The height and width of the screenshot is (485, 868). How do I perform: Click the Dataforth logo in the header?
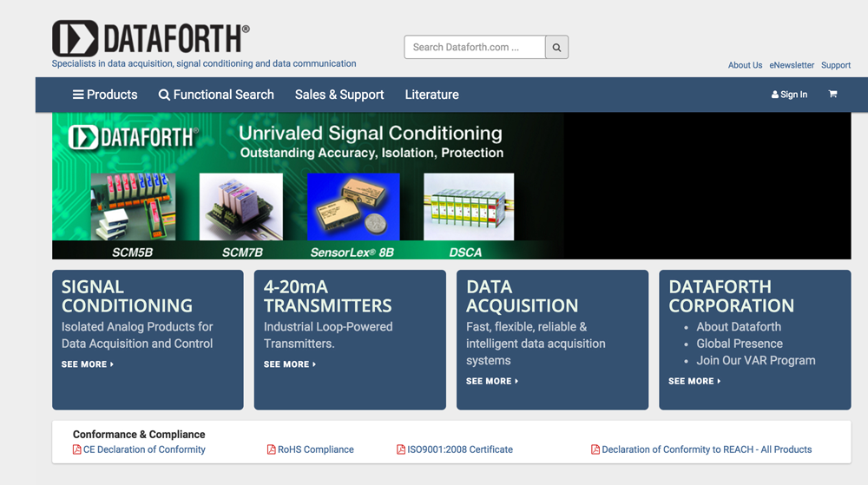pos(150,38)
